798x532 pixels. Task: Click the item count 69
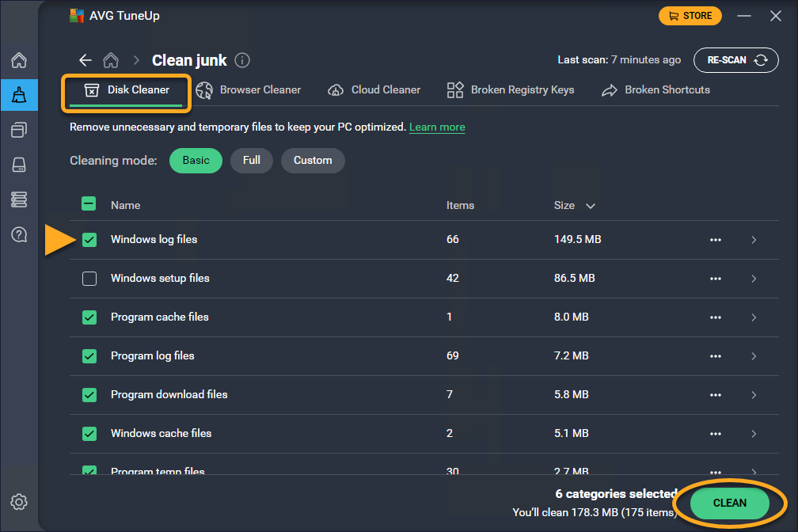pos(453,355)
